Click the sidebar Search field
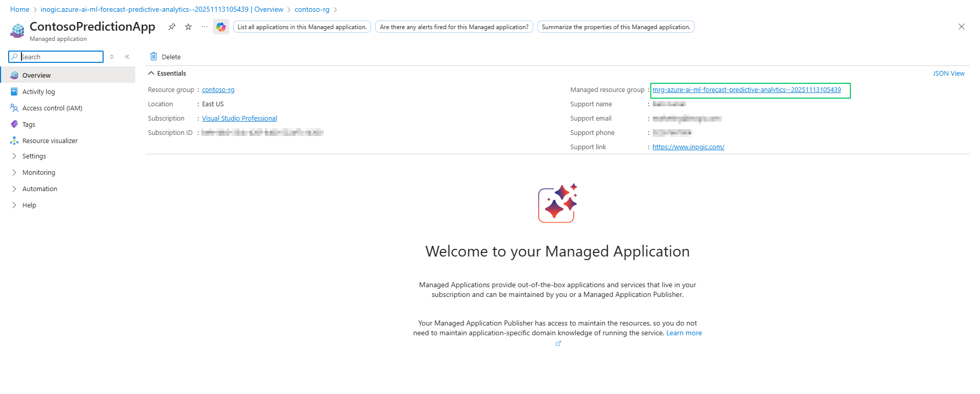This screenshot has height=394, width=980. pos(60,57)
